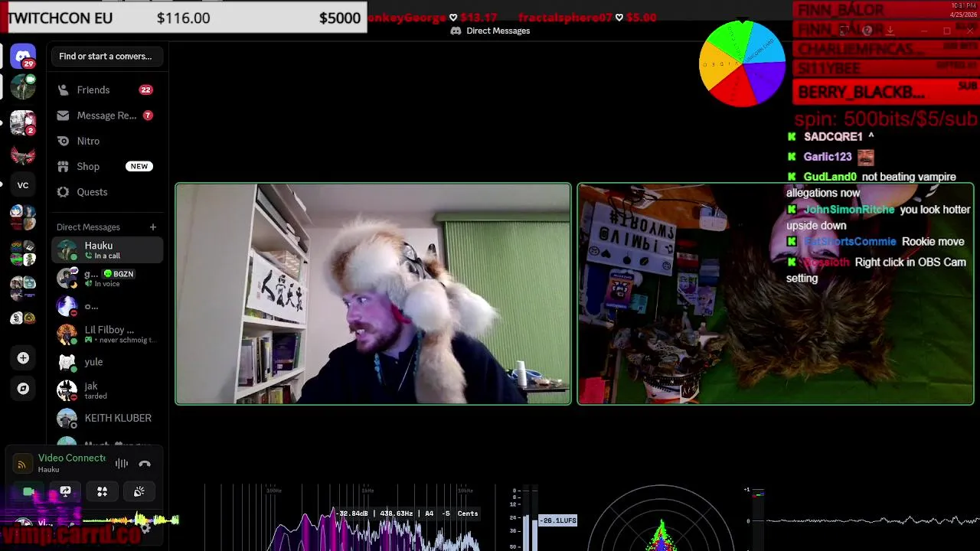The image size is (980, 551).
Task: Click Video Connected status text
Action: (x=72, y=458)
